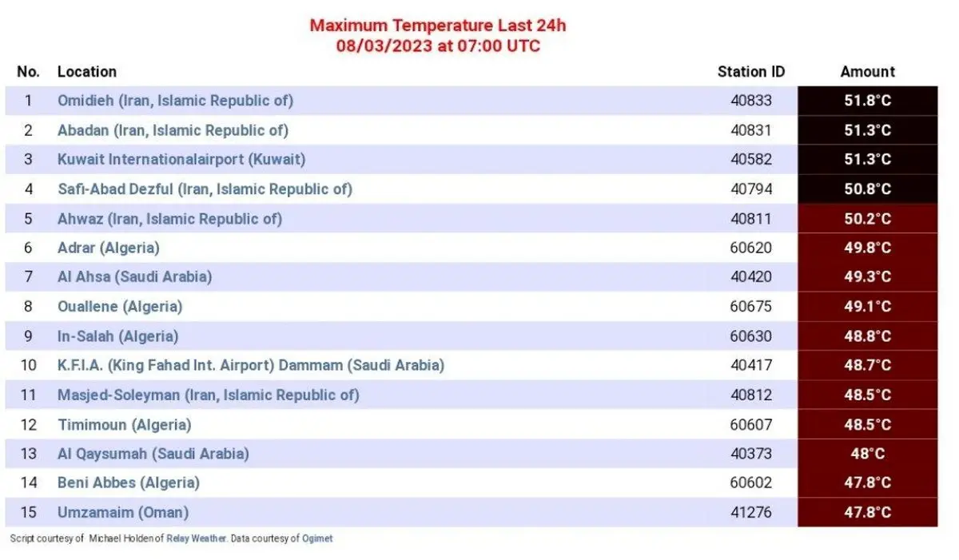The width and height of the screenshot is (959, 560).
Task: Open the Omidieh (Iran) location link
Action: [x=175, y=101]
